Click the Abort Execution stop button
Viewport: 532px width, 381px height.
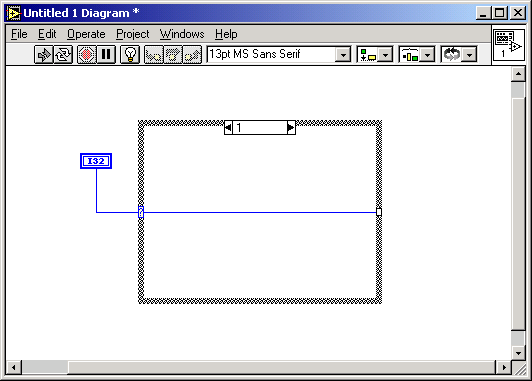(86, 55)
